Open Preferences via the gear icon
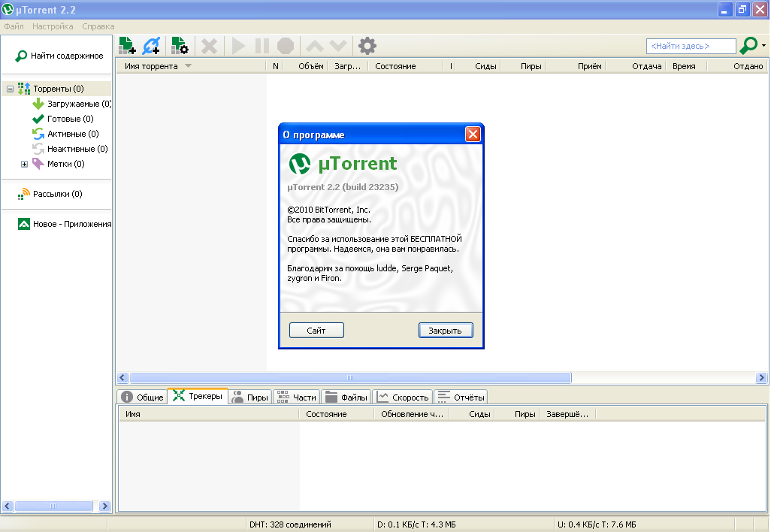Screen dimensions: 774x532 [x=367, y=46]
